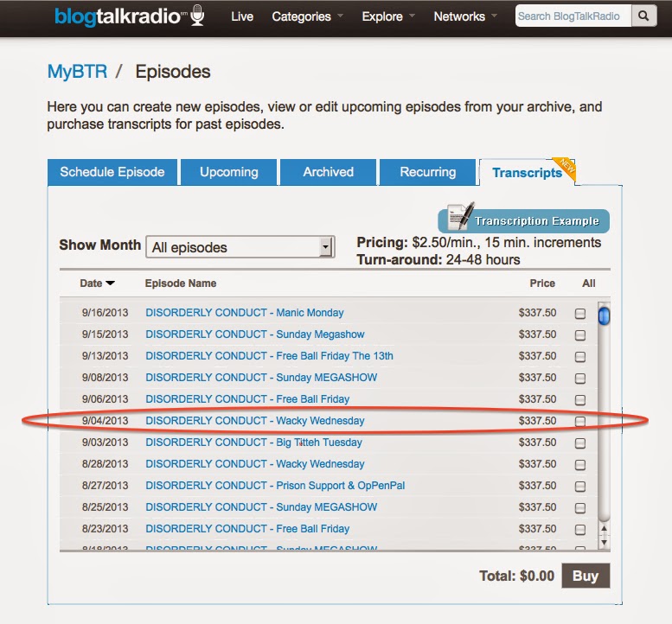Switch to the Schedule Episode tab

(112, 172)
